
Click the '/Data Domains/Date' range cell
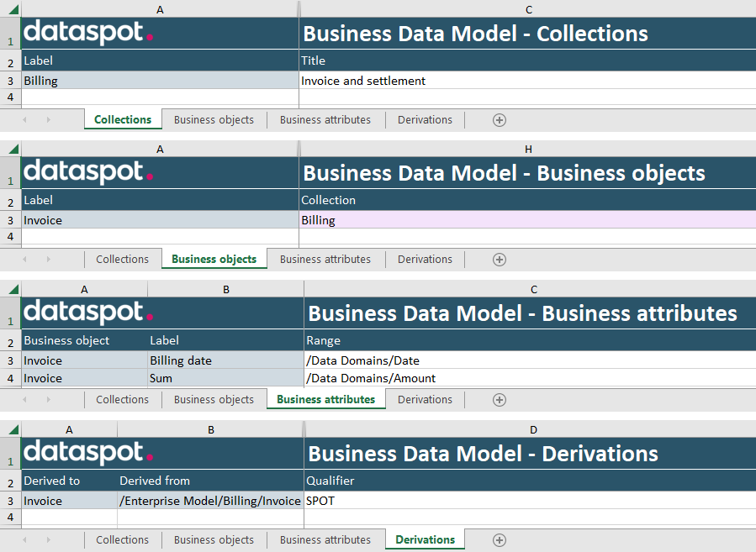(528, 360)
